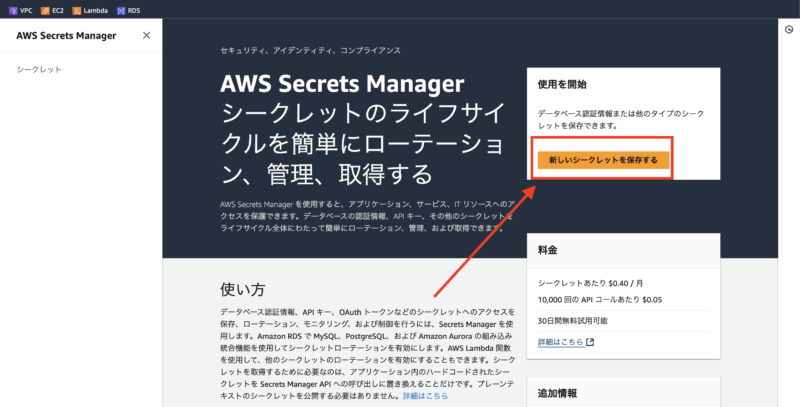Close the AWS Secrets Manager side navigation
Image resolution: width=800 pixels, height=407 pixels.
146,35
